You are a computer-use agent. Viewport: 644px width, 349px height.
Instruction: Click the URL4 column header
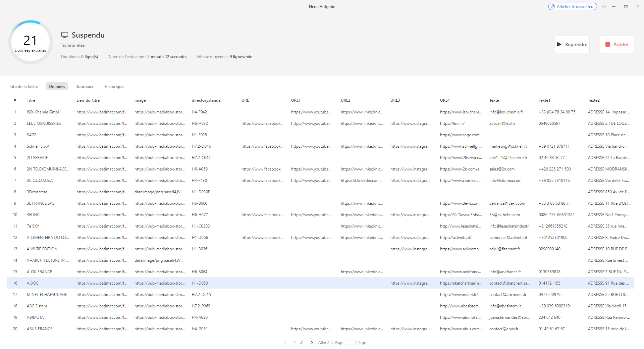(445, 100)
